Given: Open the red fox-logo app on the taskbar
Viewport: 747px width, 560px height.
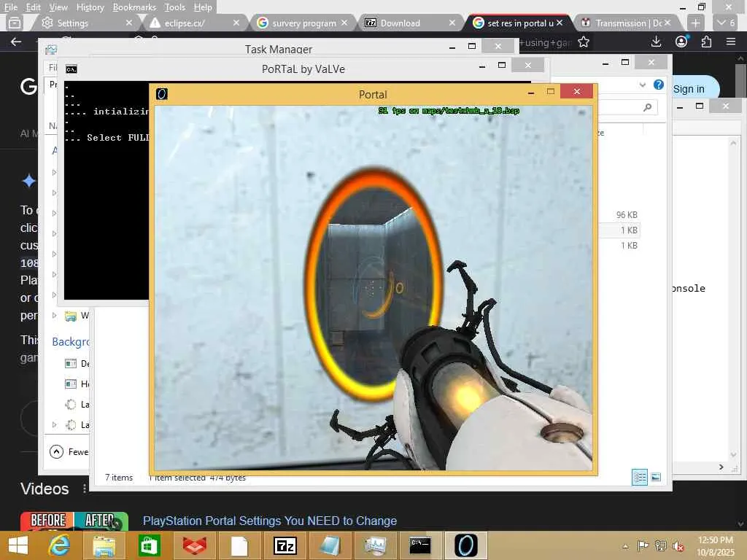Looking at the screenshot, I should tap(194, 545).
